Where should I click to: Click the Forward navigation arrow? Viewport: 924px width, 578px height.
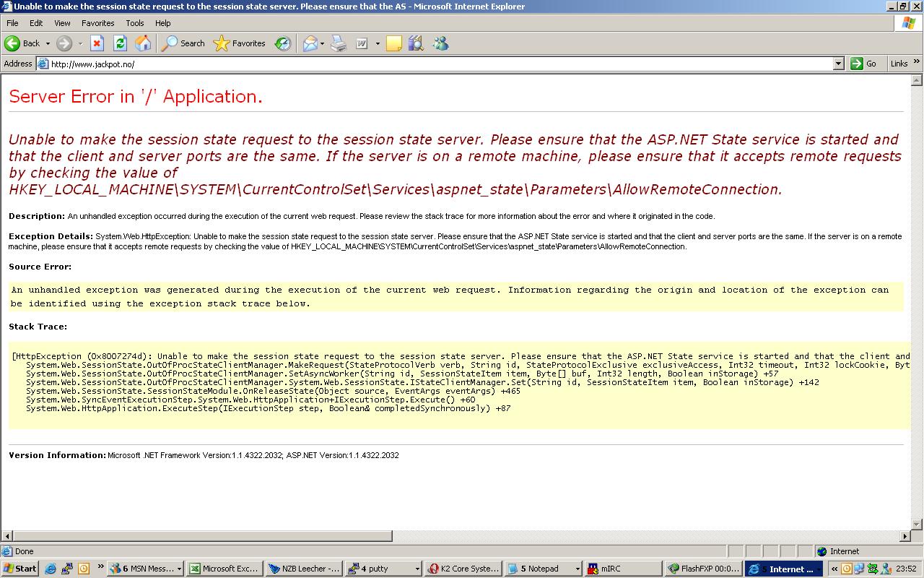[64, 43]
